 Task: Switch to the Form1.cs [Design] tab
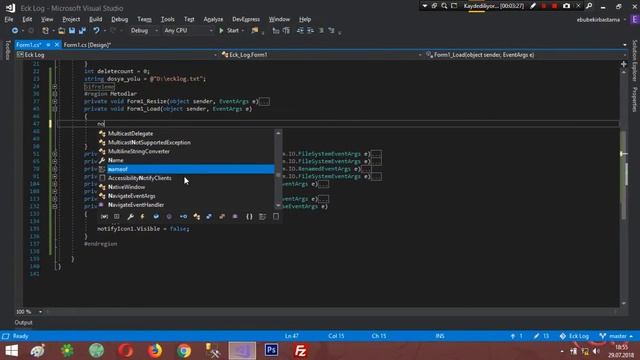click(87, 45)
